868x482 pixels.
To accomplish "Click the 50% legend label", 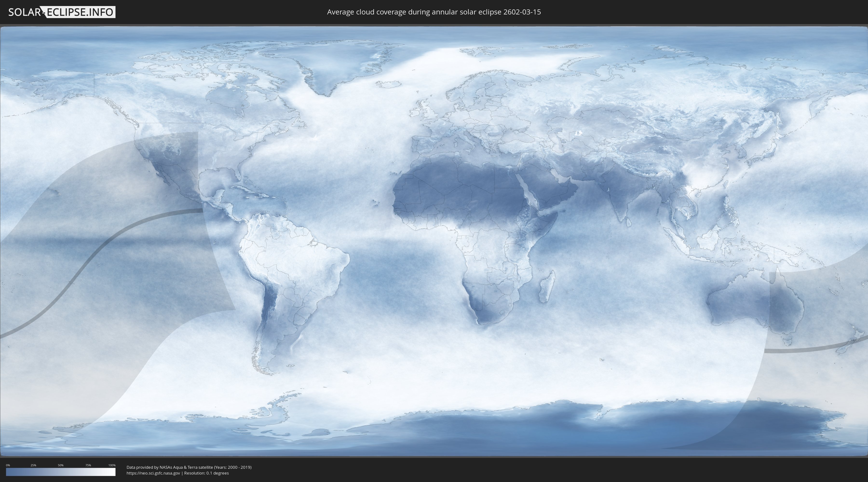I will [x=61, y=465].
